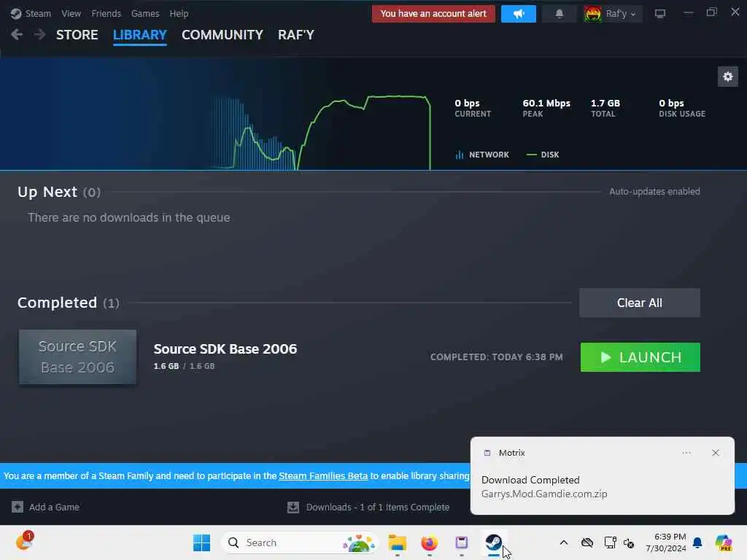This screenshot has width=747, height=560.
Task: Click Garrys.Mod.Gamdie.com.zip file name
Action: tap(544, 494)
